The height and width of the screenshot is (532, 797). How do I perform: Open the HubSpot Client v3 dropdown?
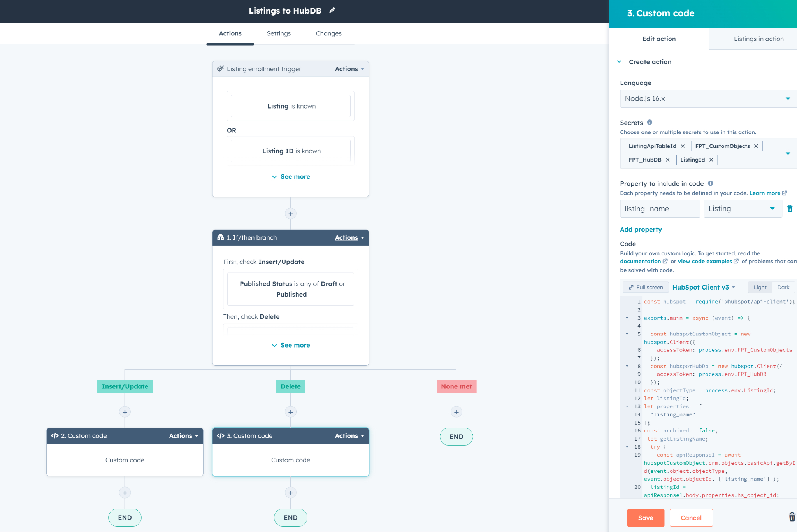click(704, 287)
